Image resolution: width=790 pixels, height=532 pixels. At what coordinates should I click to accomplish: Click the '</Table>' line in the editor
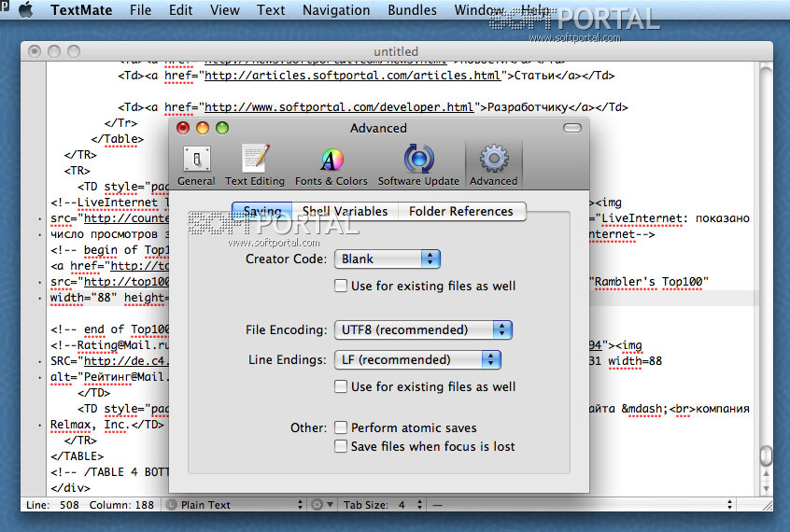pyautogui.click(x=118, y=139)
